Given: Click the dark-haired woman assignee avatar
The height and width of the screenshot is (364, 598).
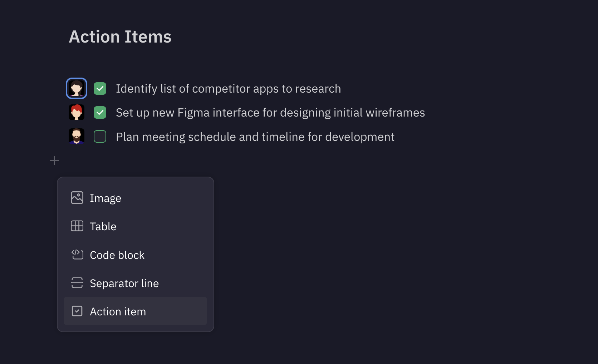Looking at the screenshot, I should pyautogui.click(x=77, y=88).
